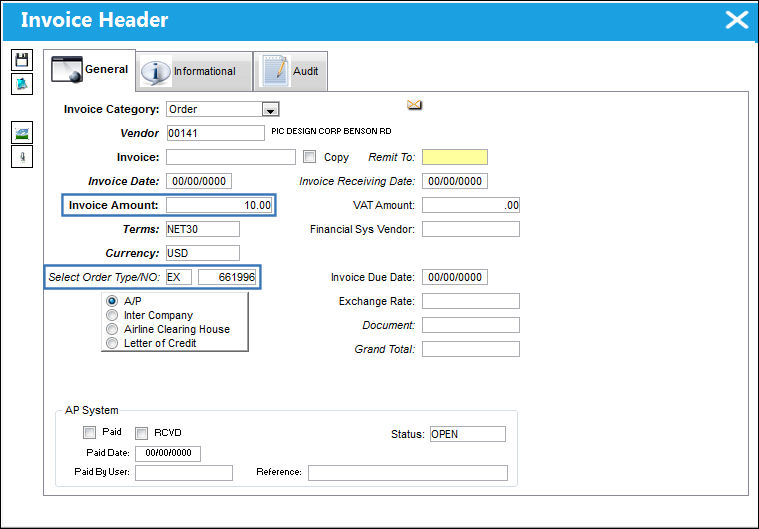Image resolution: width=759 pixels, height=529 pixels.
Task: Select the Inter Company radio button
Action: [112, 315]
